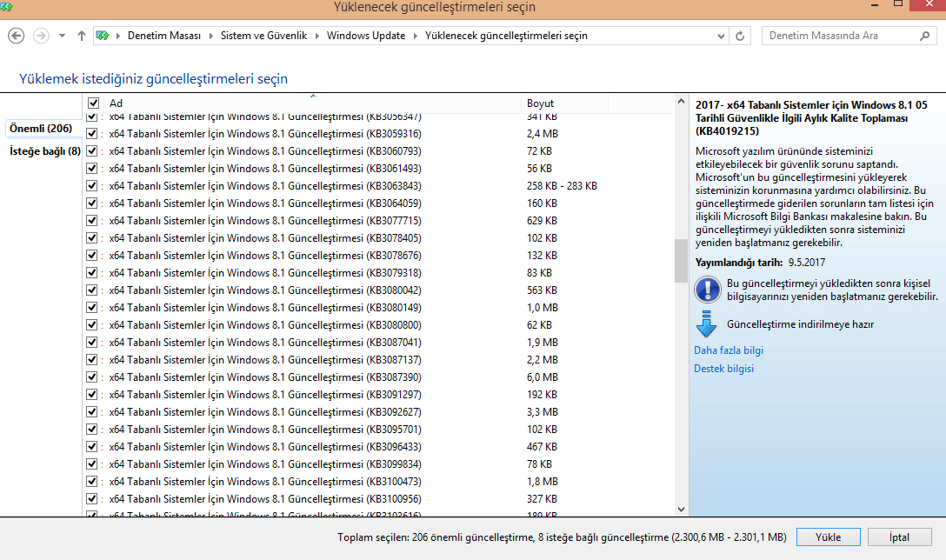Uncheck the KB3060793 update checkbox

click(91, 150)
